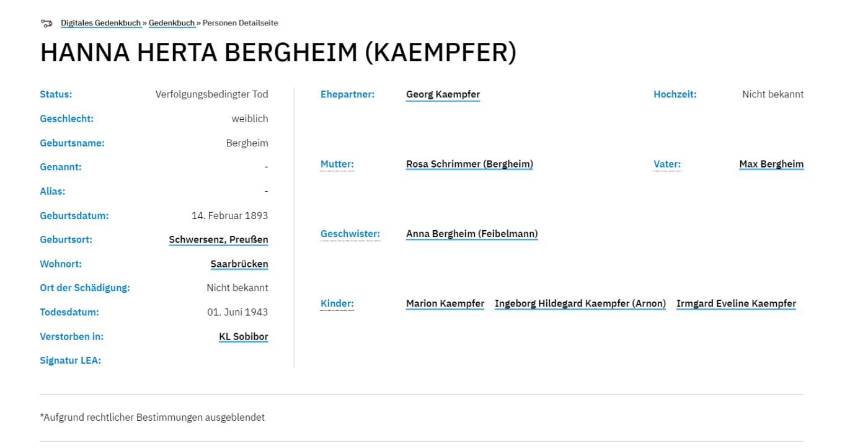Open the child link Marion Kaempfer
Screen dimensions: 868x448
point(445,303)
